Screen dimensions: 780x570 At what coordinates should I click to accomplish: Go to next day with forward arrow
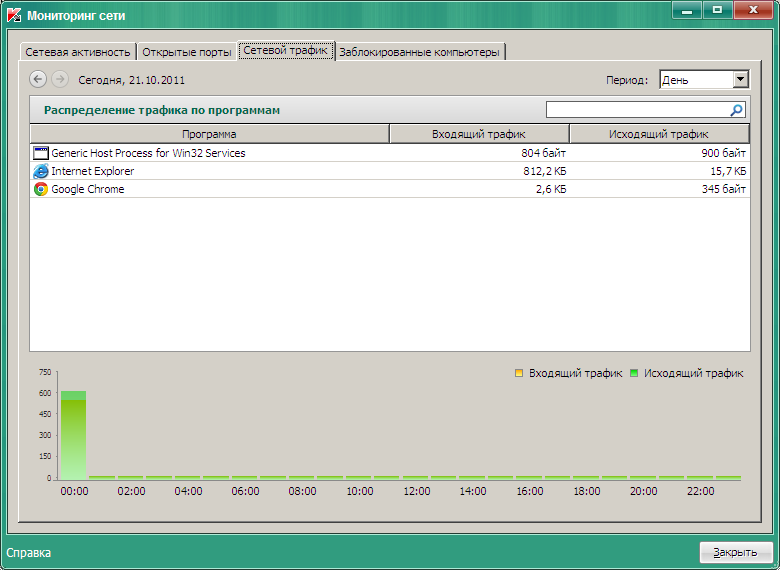pos(60,79)
